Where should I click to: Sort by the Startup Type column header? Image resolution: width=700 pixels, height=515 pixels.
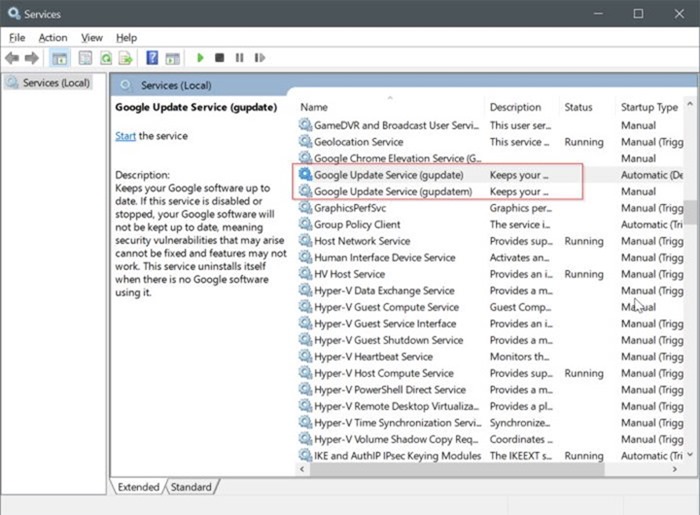coord(649,108)
